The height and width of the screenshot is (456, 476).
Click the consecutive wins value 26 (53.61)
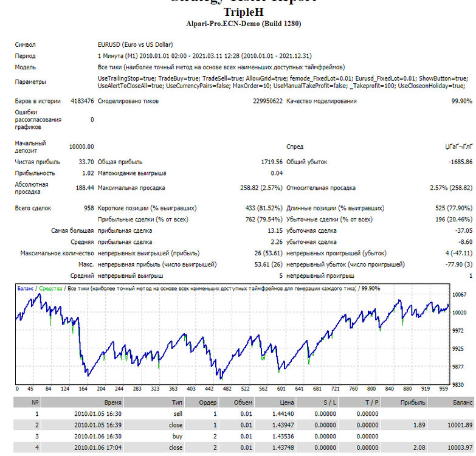[x=268, y=253]
